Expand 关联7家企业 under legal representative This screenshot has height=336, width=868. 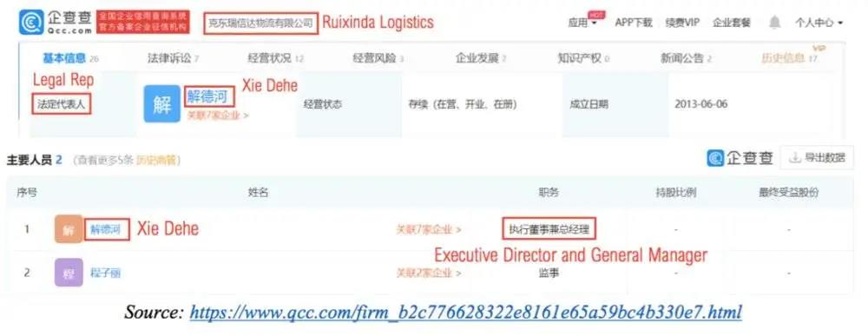coord(218,115)
